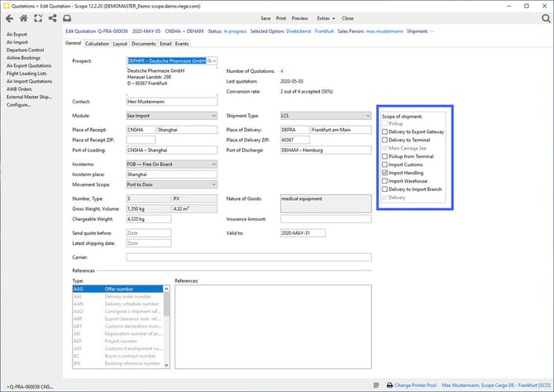Open the Extras menu
Image resolution: width=554 pixels, height=392 pixels.
pos(325,17)
